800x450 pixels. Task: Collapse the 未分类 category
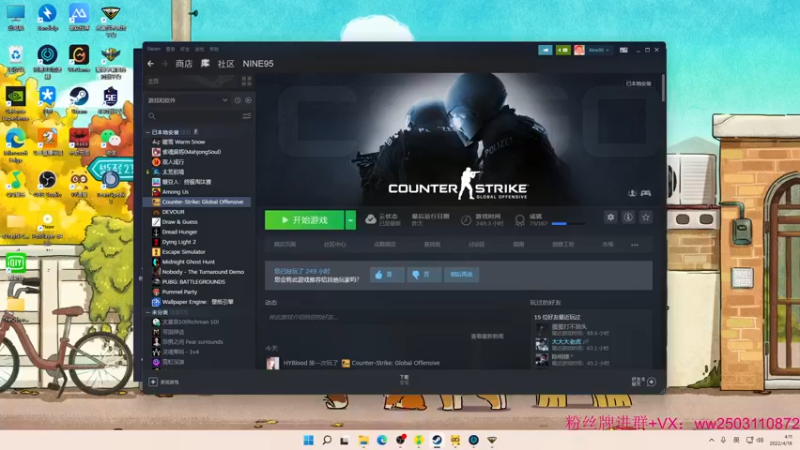tap(148, 312)
